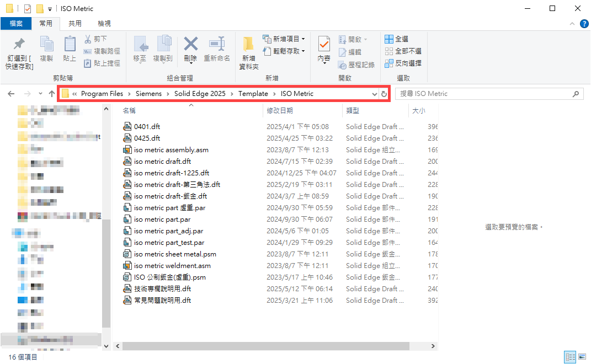Open the recent locations dropdown arrow
Image resolution: width=591 pixels, height=364 pixels.
40,94
